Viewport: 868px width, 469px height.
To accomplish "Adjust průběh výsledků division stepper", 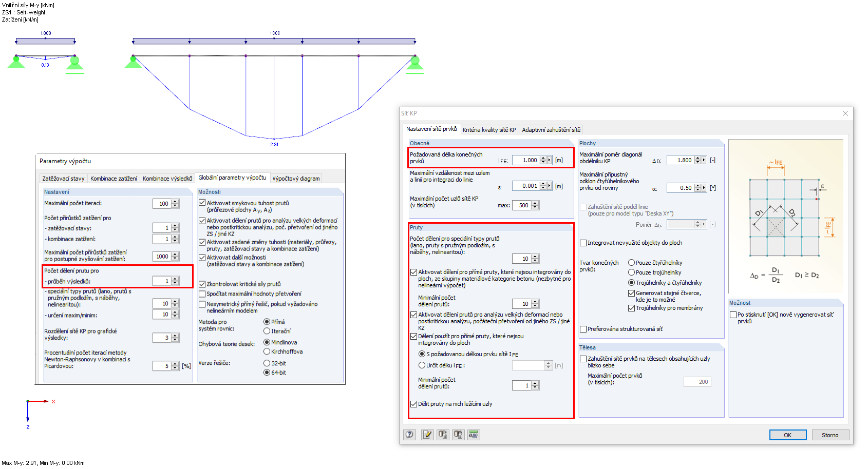I will (175, 281).
